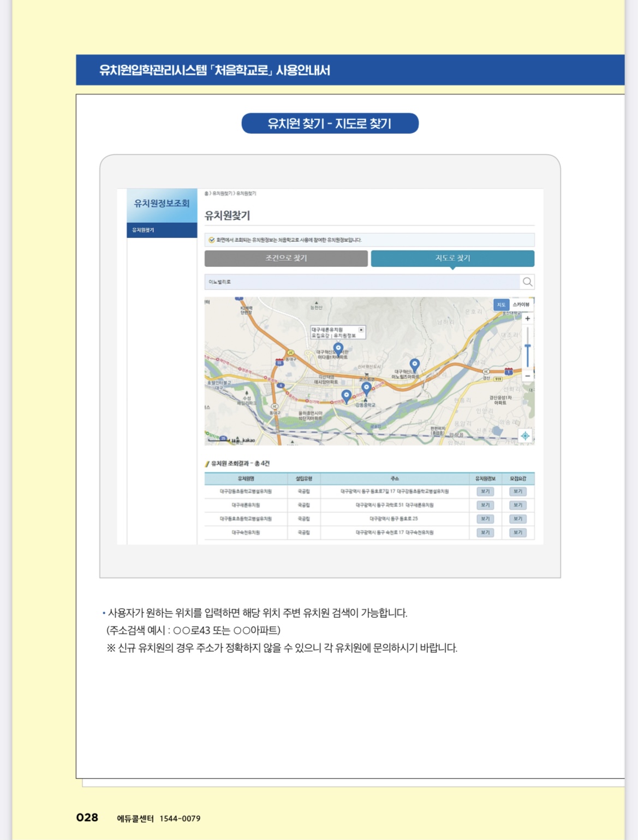
Task: Click address 대구광역시 동구 동호로 25
Action: [394, 519]
